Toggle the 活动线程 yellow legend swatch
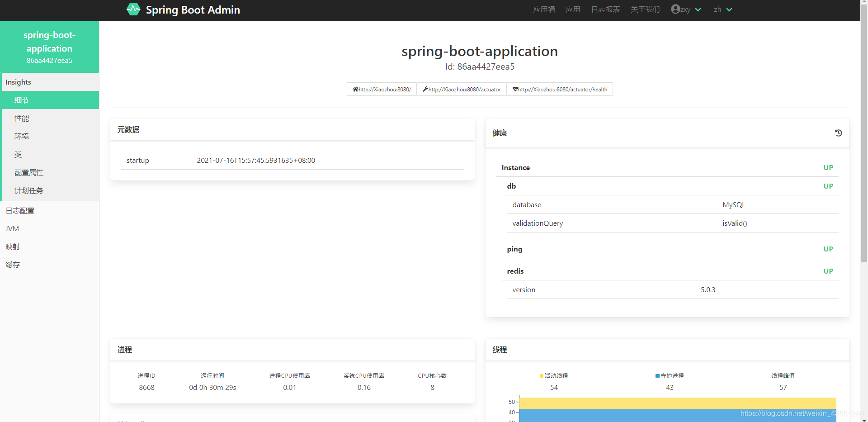 point(542,376)
